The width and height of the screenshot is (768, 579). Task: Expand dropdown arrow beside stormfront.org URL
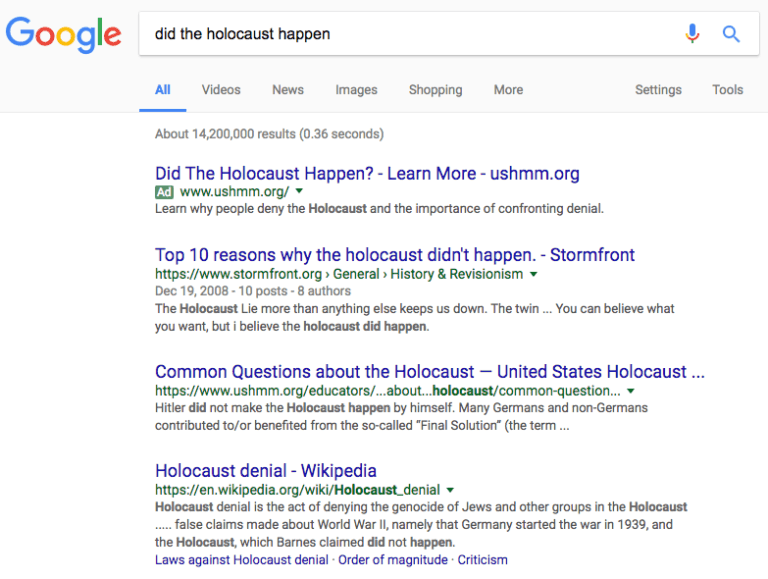tap(533, 274)
